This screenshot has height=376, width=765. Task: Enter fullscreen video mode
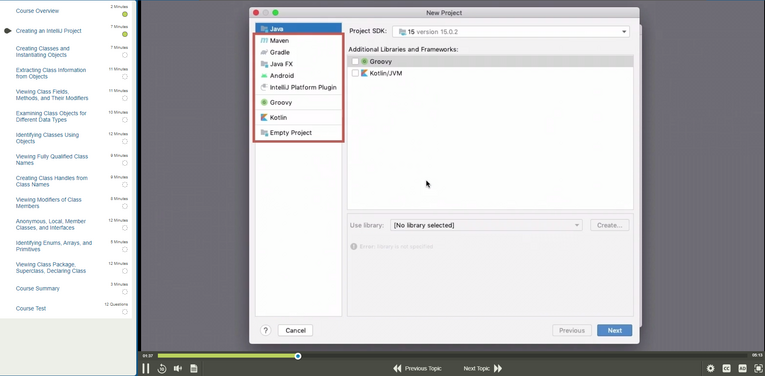758,369
